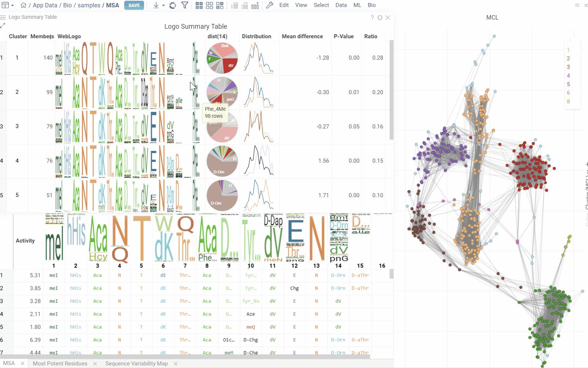Image resolution: width=588 pixels, height=368 pixels.
Task: Go to the home icon in breadcrumb
Action: (x=24, y=6)
